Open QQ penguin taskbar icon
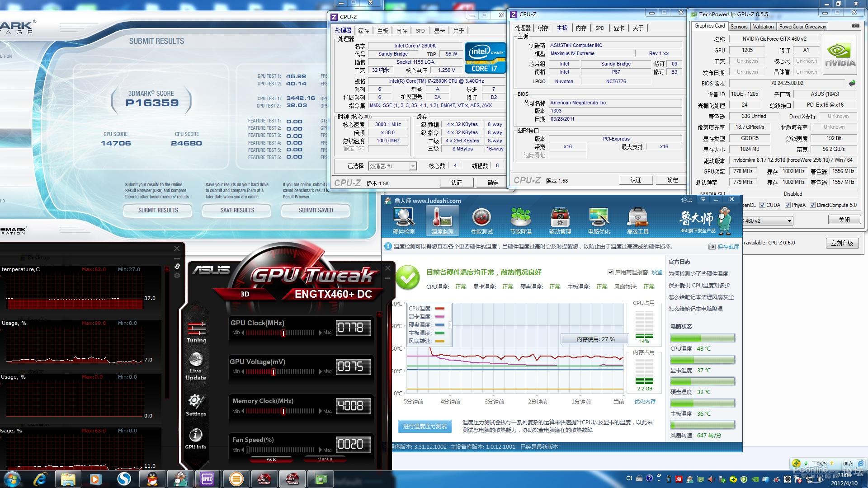Screen dimensions: 868x488 click(x=153, y=479)
